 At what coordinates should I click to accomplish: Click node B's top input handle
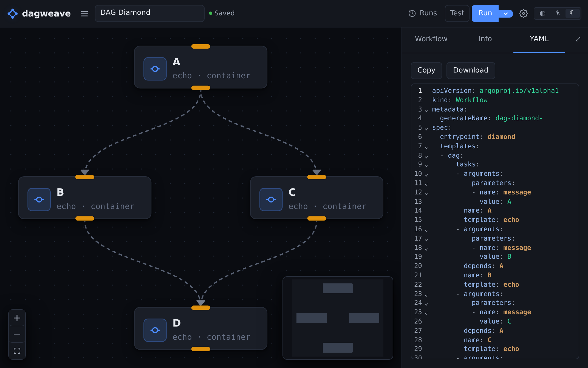[85, 177]
